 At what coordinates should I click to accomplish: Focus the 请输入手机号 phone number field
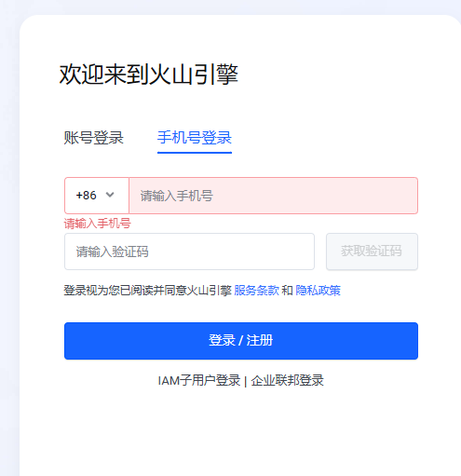273,196
